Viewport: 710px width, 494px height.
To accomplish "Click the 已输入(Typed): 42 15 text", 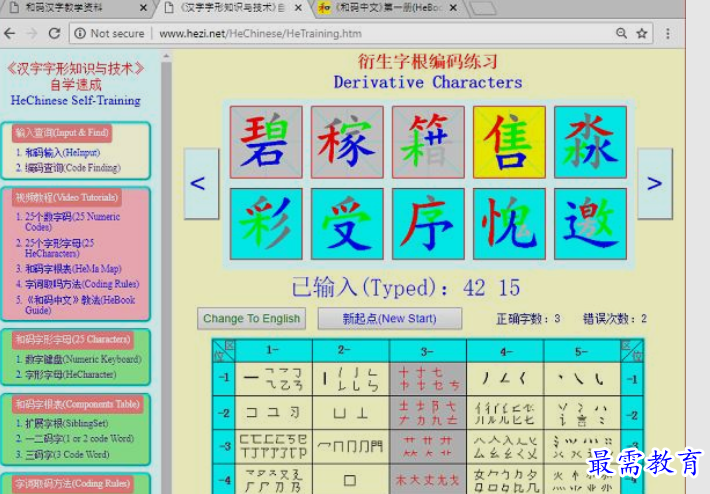I will click(x=406, y=288).
